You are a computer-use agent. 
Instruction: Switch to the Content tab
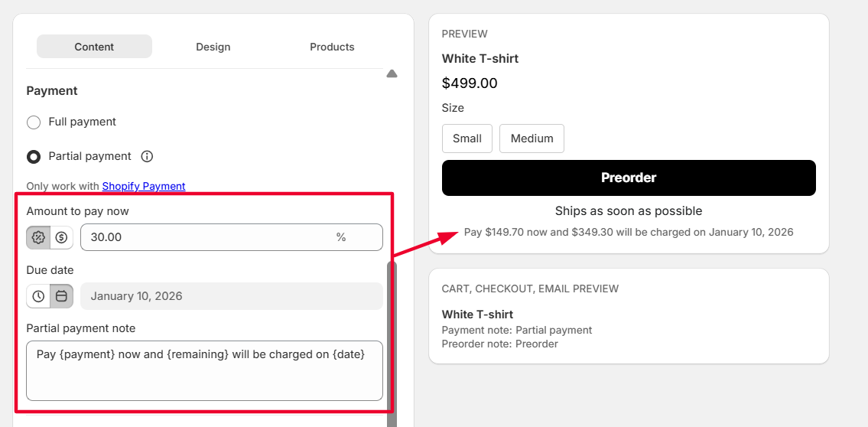click(94, 47)
